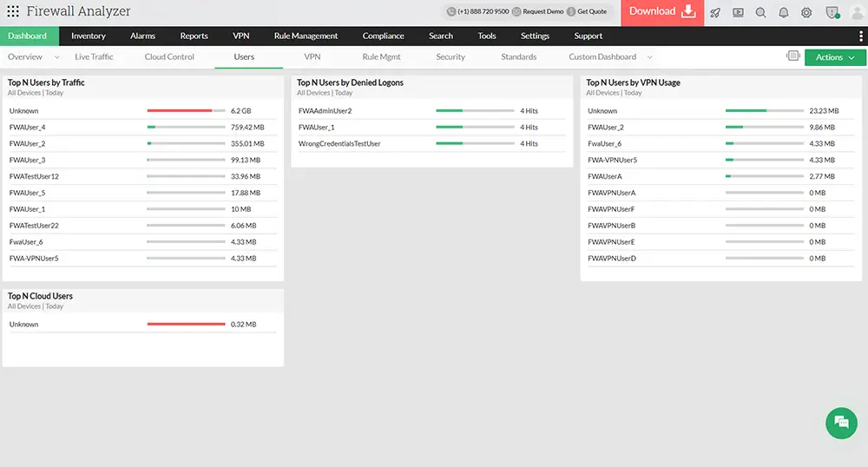Open the vertical three-dot menu
This screenshot has height=467, width=868.
pyautogui.click(x=860, y=36)
